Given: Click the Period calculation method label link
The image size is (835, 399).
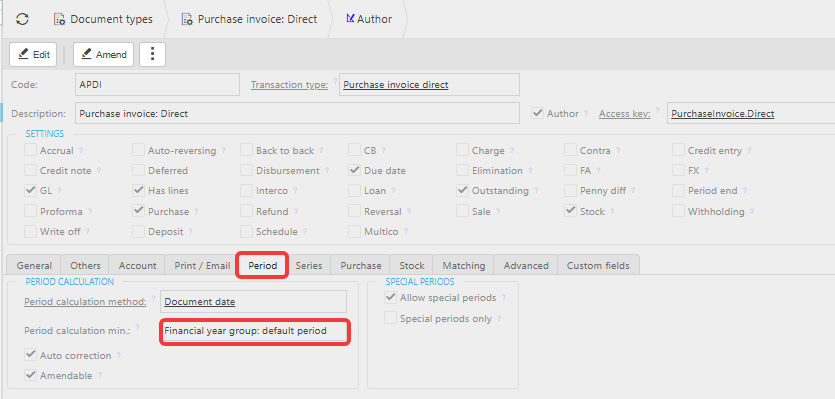Looking at the screenshot, I should (x=85, y=302).
